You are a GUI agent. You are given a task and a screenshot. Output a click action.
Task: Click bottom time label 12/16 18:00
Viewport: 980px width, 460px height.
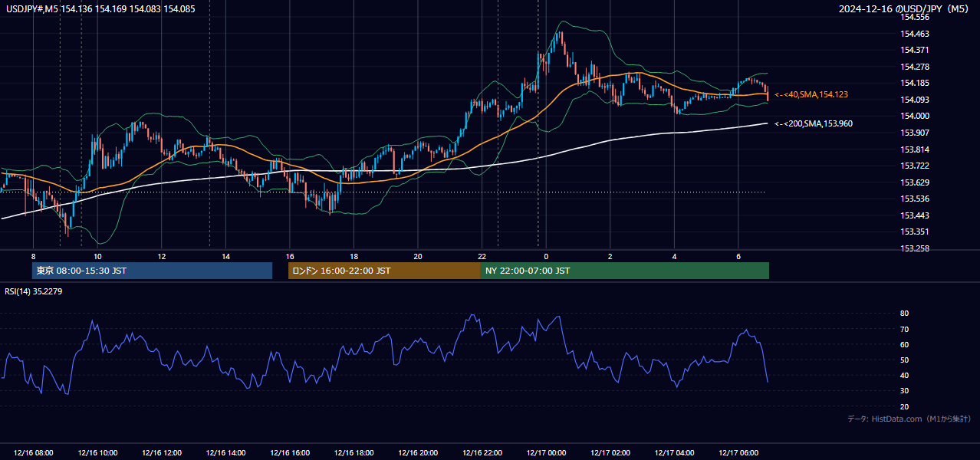354,453
